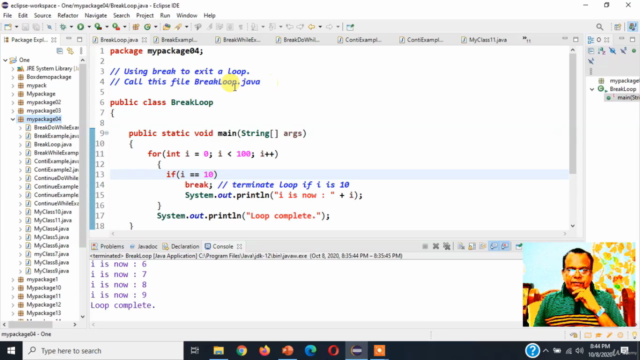
Task: Click the Debug bug icon
Action: [63, 27]
